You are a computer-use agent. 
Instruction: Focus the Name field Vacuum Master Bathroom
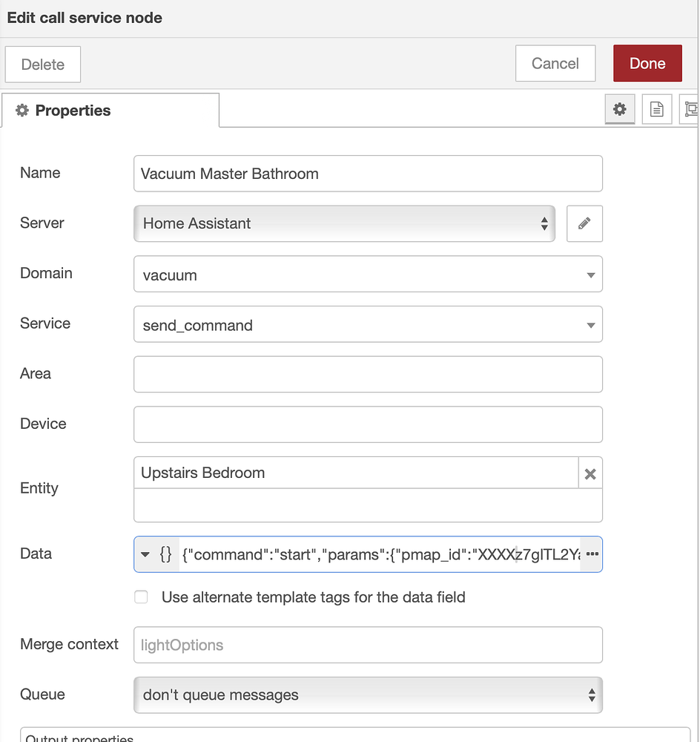tap(368, 174)
